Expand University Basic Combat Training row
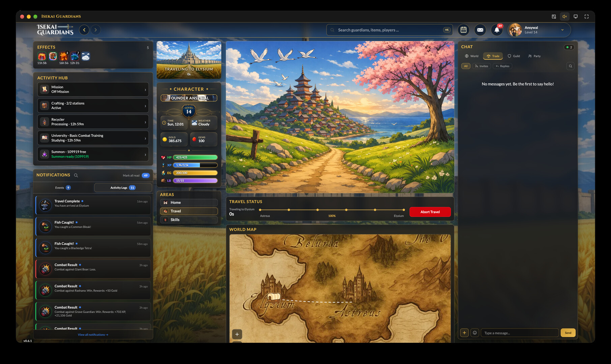The width and height of the screenshot is (611, 364). click(x=93, y=138)
